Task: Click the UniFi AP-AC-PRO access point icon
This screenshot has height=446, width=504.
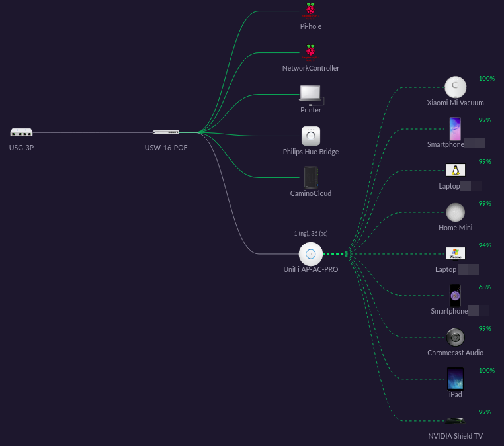Action: coord(310,254)
